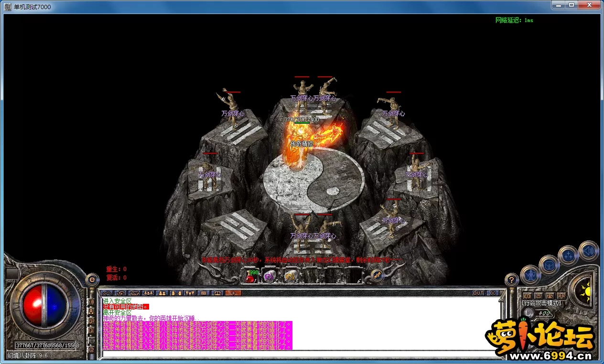
Task: Use the purple scroll in quick slot 2
Action: click(x=270, y=277)
